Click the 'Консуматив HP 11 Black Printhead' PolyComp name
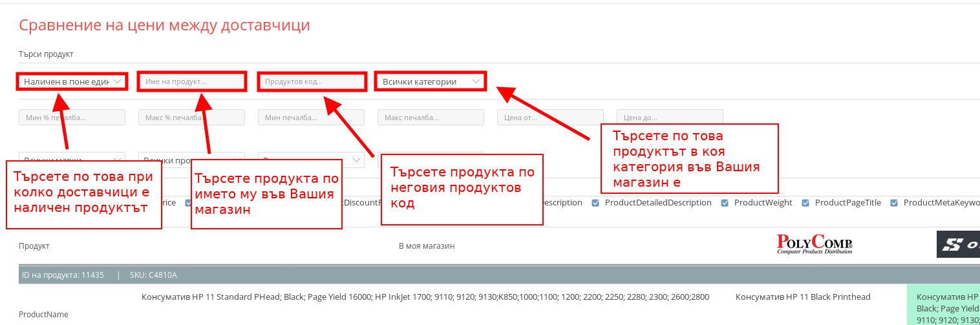Viewport: 980px width, 325px height. (803, 297)
